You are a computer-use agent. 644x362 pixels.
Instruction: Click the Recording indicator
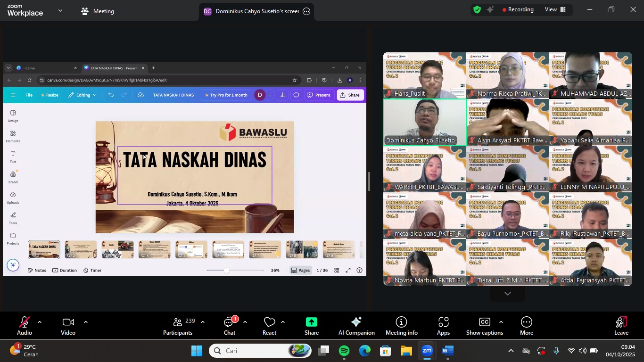[x=518, y=10]
